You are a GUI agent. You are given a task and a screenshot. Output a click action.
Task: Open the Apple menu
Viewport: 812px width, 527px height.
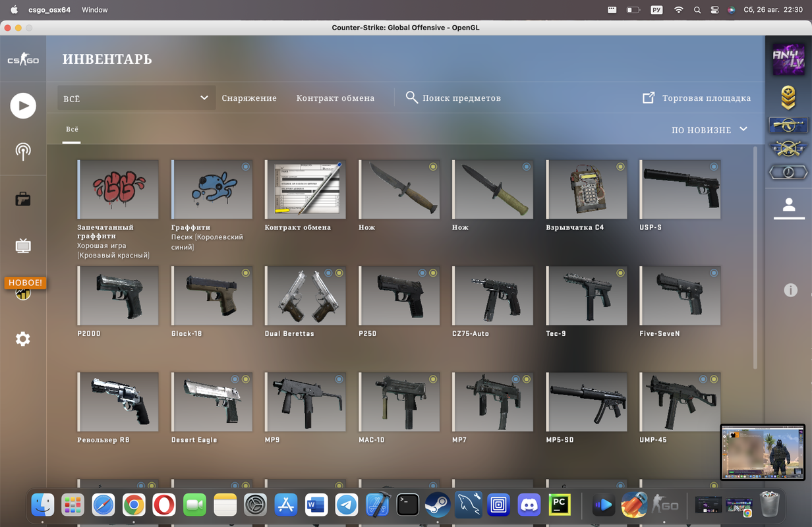tap(13, 10)
